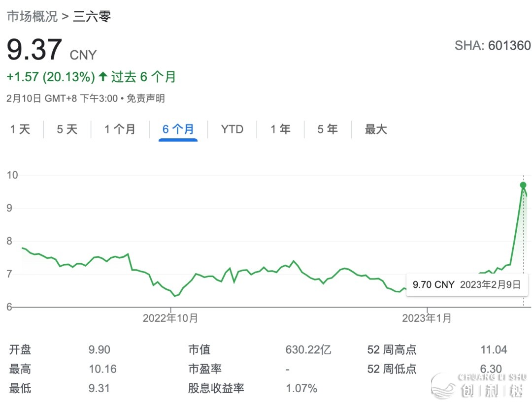The height and width of the screenshot is (403, 532).
Task: Select the 5 天 time range tab
Action: pyautogui.click(x=67, y=129)
